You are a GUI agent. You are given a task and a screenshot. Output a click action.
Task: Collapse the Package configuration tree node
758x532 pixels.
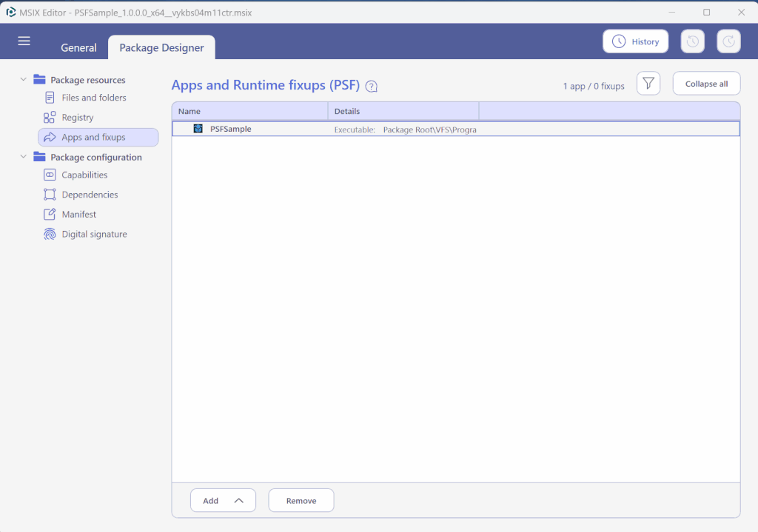[23, 157]
